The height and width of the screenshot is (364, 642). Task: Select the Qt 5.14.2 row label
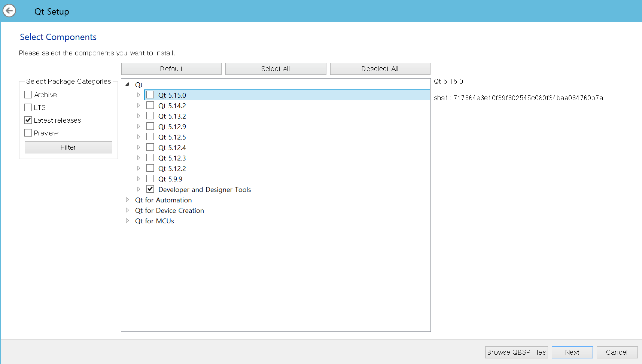click(x=172, y=106)
